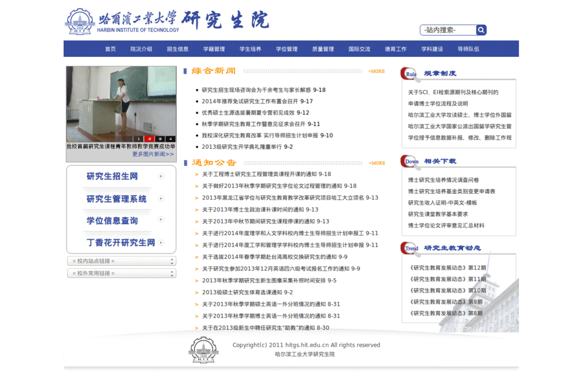Show slide 3 of the photo slideshow
Viewport: 588px width, 372px height.
160,139
